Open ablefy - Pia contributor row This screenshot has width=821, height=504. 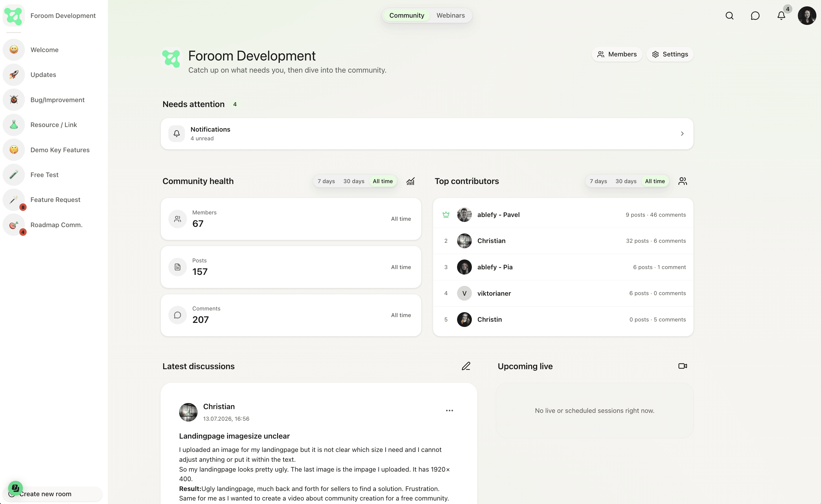click(563, 267)
